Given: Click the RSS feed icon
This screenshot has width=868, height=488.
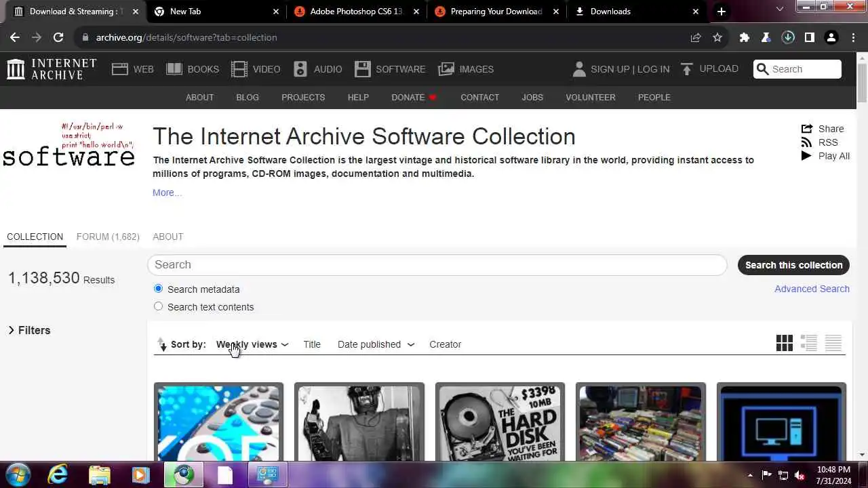Looking at the screenshot, I should pyautogui.click(x=806, y=142).
